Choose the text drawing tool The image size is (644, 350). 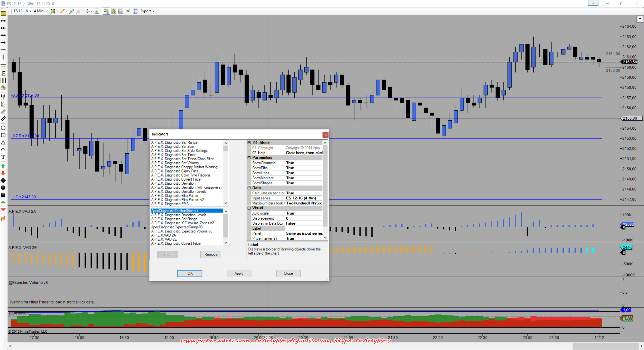click(x=3, y=157)
